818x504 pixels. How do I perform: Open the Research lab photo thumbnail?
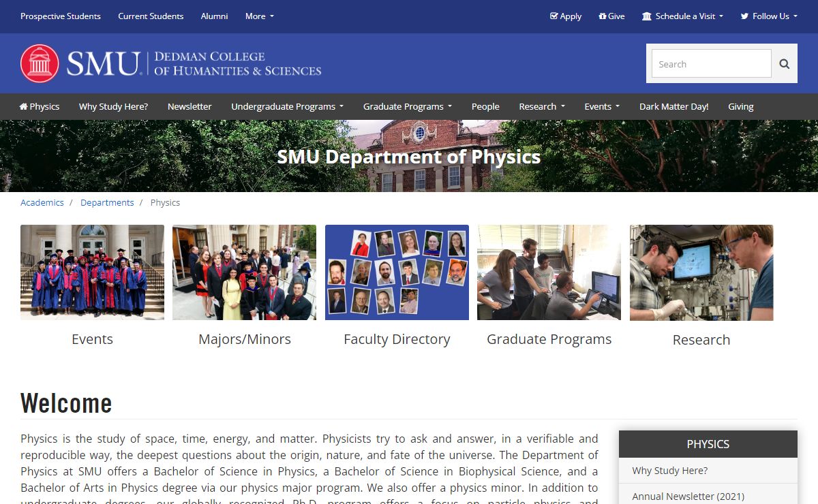tap(701, 272)
